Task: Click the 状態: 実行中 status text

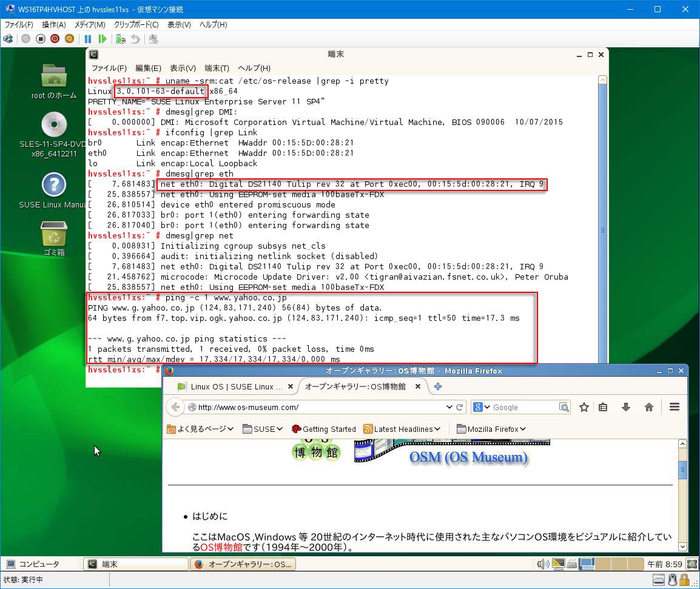Action: coord(23,580)
